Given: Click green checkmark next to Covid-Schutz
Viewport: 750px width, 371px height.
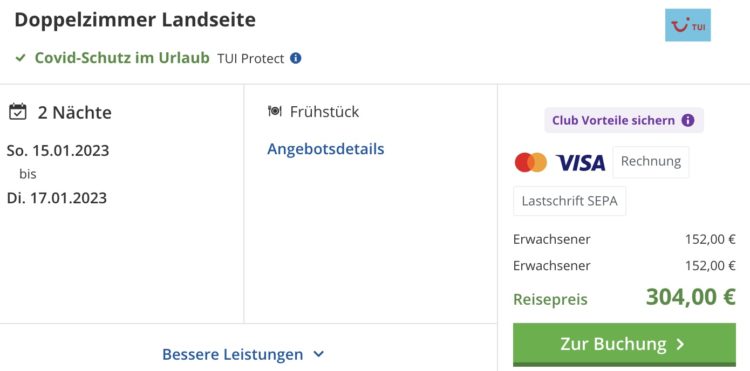Looking at the screenshot, I should [x=20, y=58].
